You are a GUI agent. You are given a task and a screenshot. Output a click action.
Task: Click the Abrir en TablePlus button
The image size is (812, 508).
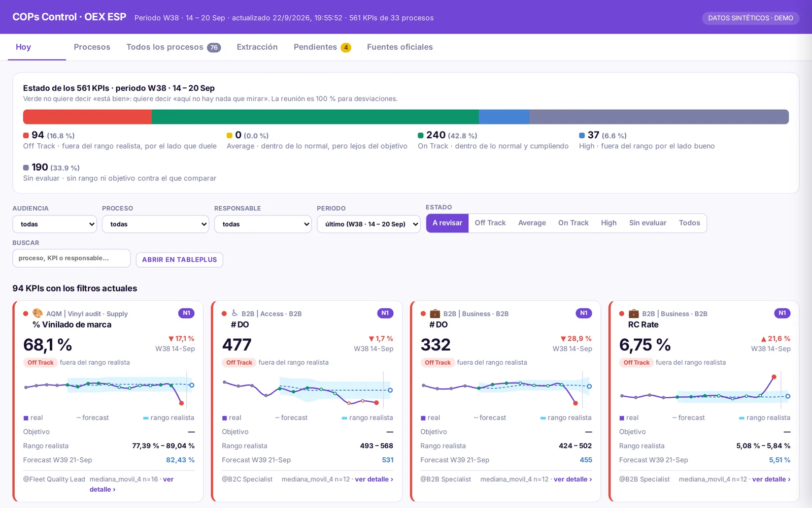[180, 260]
